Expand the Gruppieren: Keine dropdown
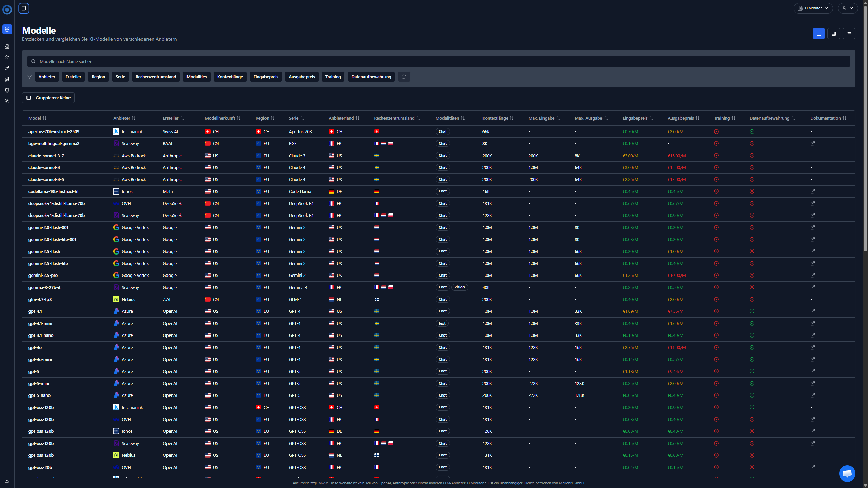The width and height of the screenshot is (868, 488). tap(48, 98)
